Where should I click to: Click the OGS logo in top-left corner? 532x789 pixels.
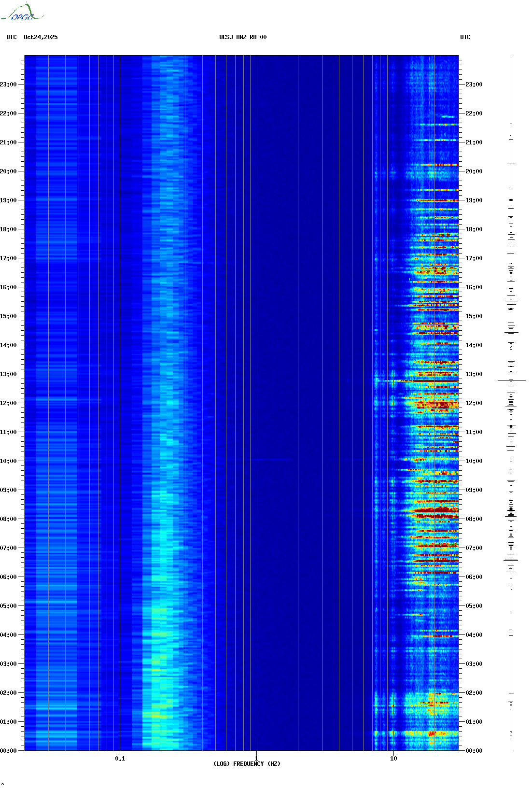coord(22,13)
